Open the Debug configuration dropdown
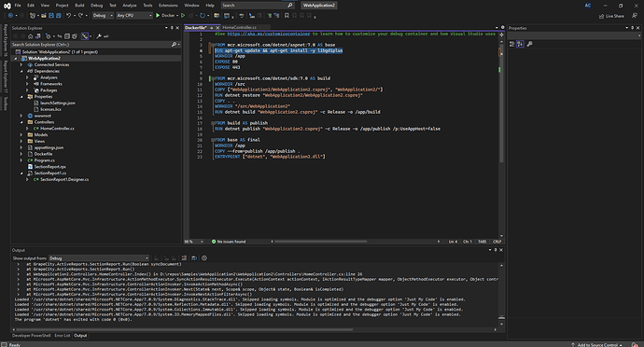 tap(103, 16)
